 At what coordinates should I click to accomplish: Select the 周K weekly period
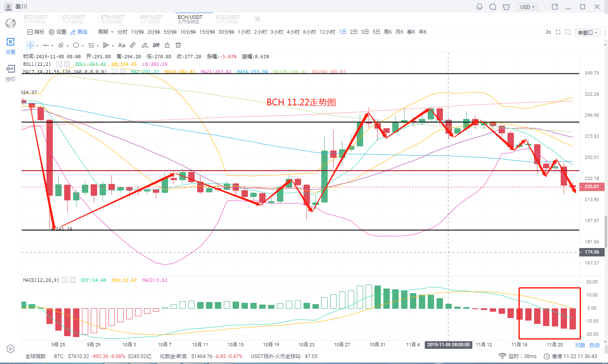(388, 32)
